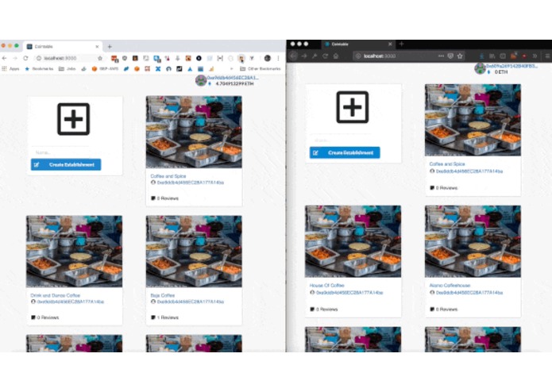Open Alamo Coffeehouse link
Image resolution: width=552 pixels, height=392 pixels.
(450, 285)
